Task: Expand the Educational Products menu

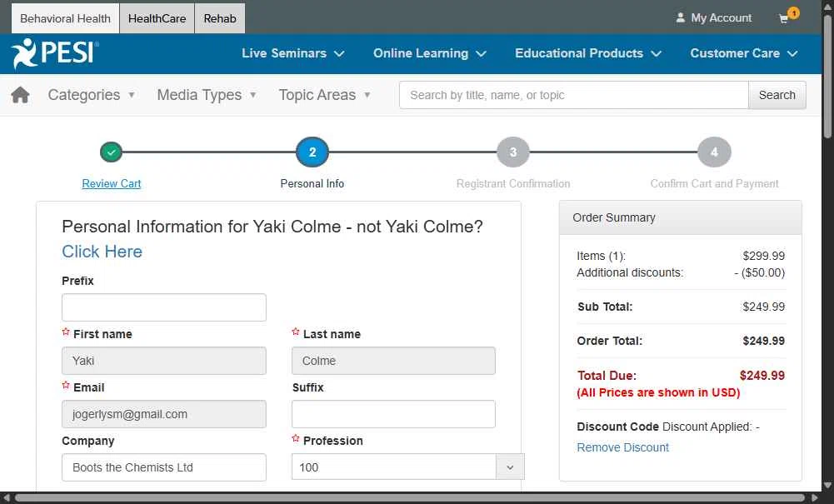Action: (x=588, y=53)
